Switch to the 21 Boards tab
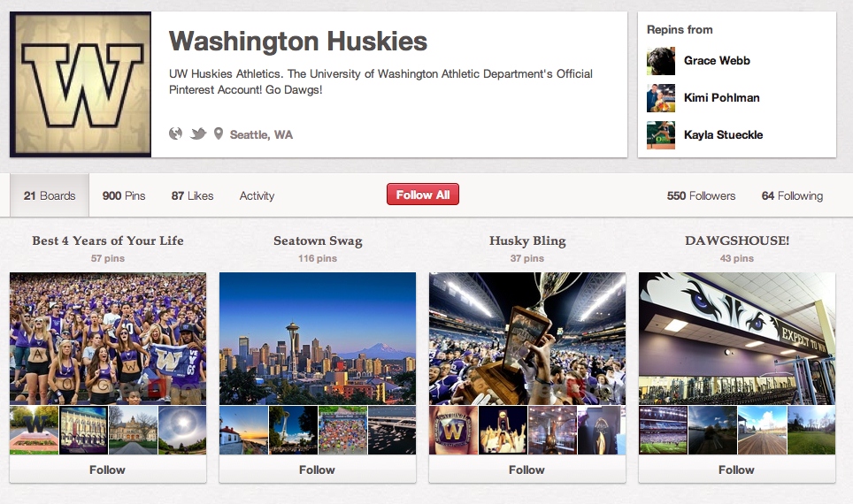The image size is (853, 504). [x=50, y=195]
